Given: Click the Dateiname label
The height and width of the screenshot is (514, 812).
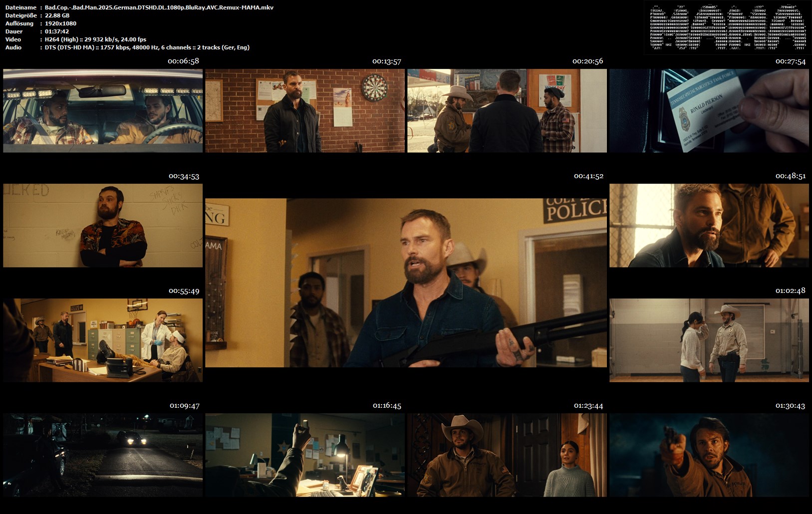Looking at the screenshot, I should click(21, 7).
